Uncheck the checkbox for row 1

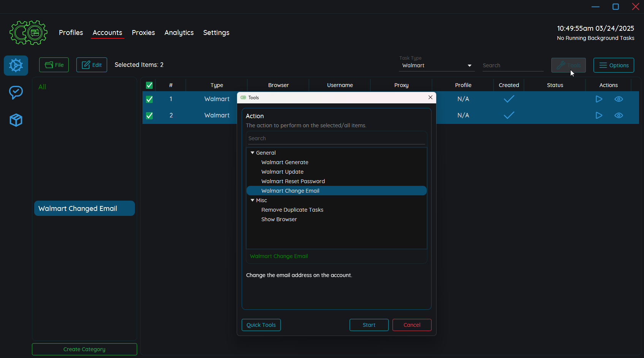149,99
